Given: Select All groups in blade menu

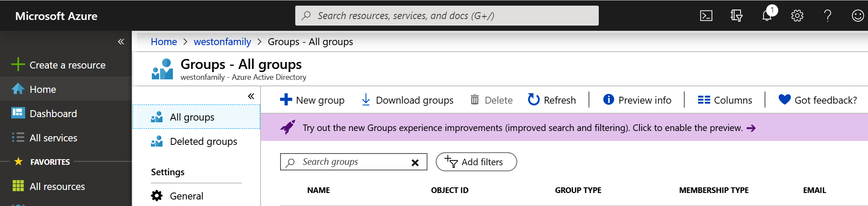Looking at the screenshot, I should (x=196, y=117).
